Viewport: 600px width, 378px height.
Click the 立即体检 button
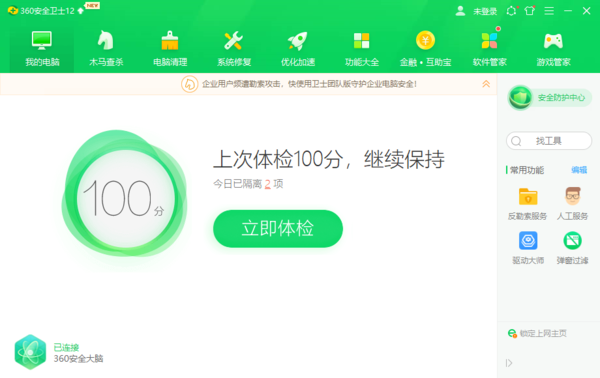click(278, 228)
